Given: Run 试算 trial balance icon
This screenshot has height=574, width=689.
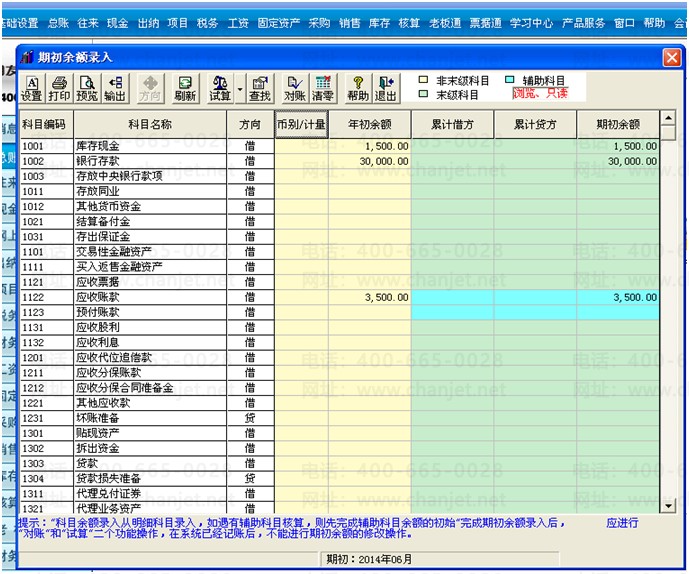Looking at the screenshot, I should pos(220,88).
